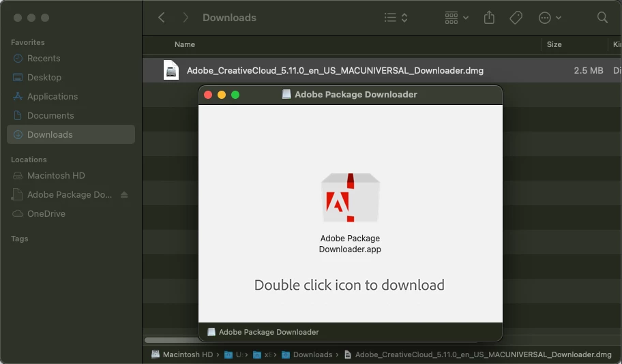
Task: Click the Edit Tags icon
Action: (516, 18)
